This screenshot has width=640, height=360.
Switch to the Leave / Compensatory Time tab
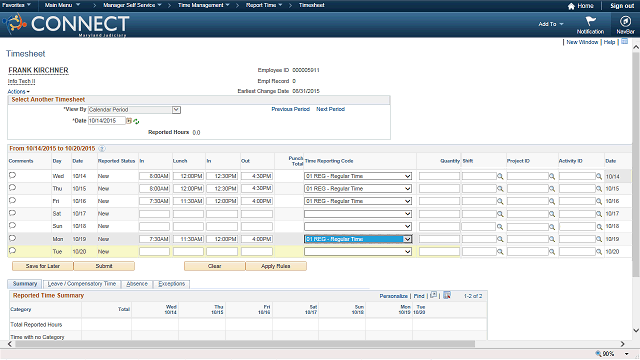[82, 284]
